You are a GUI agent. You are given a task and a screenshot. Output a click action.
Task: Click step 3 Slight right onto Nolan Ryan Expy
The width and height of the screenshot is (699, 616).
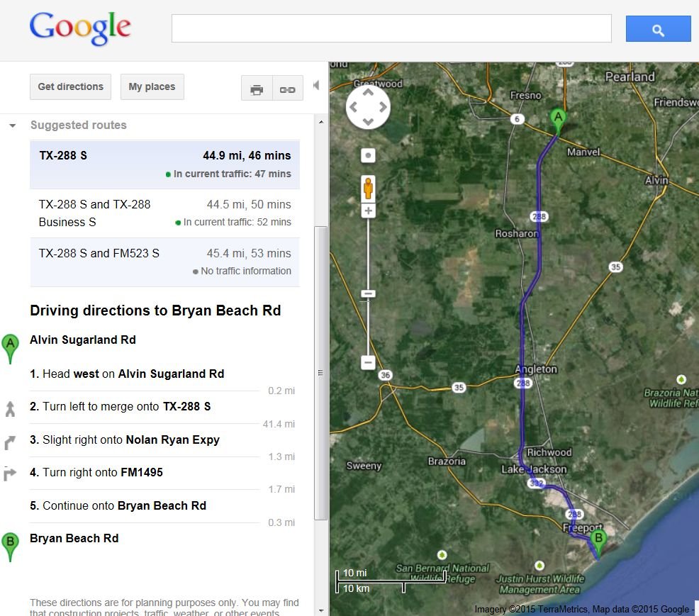tap(125, 440)
